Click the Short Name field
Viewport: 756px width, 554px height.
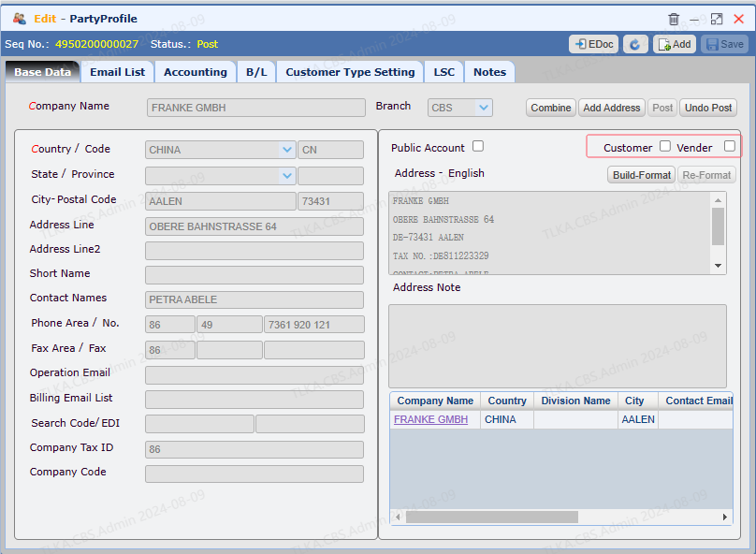coord(254,275)
